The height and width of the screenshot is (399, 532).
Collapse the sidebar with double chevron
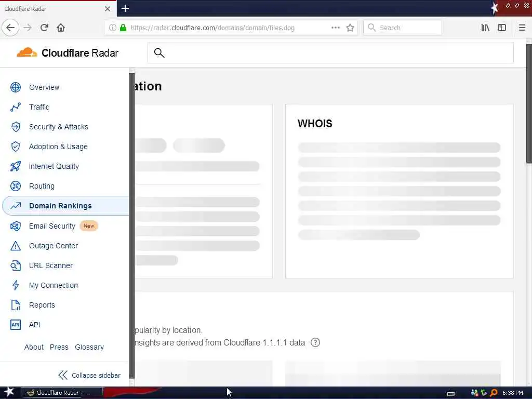click(63, 375)
